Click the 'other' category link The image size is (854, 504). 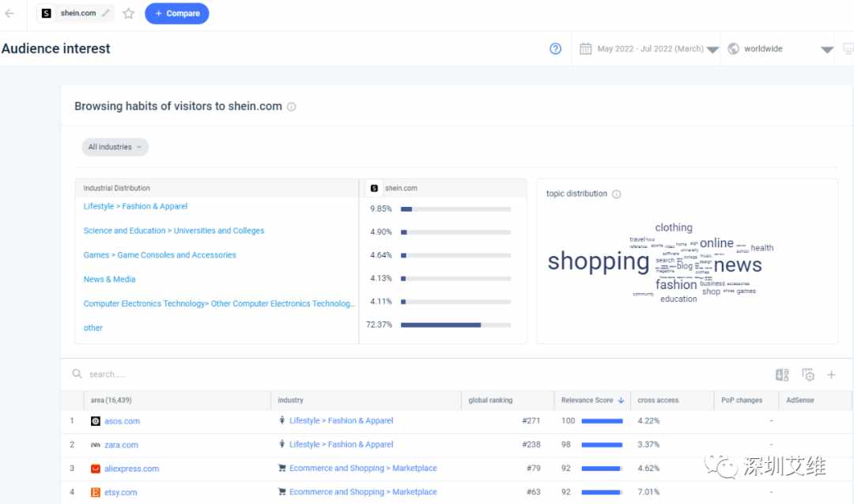click(x=93, y=328)
